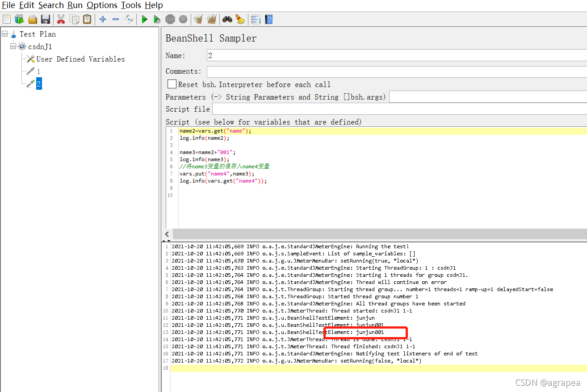Viewport: 587px width, 392px height.
Task: Select User Defined Variables node
Action: pos(80,59)
